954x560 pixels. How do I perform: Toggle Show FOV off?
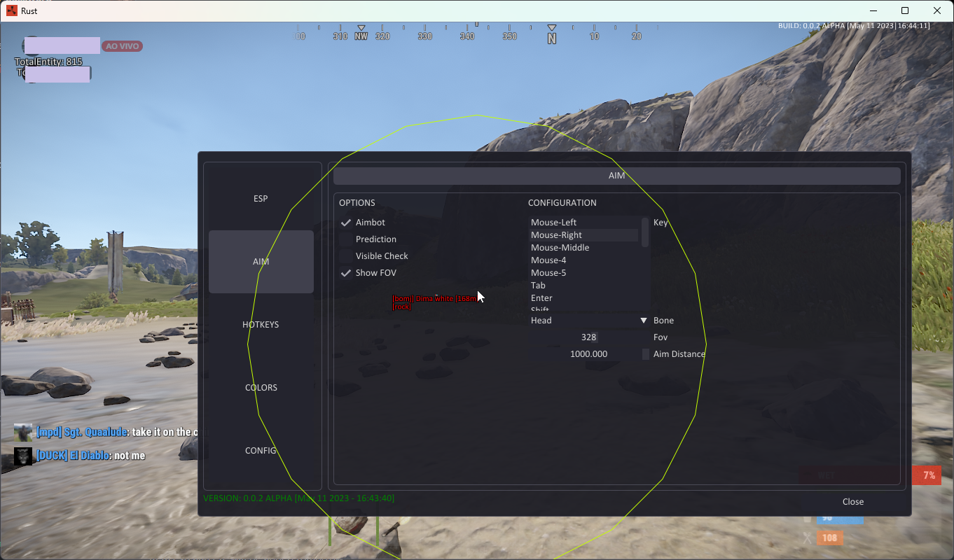click(x=345, y=272)
